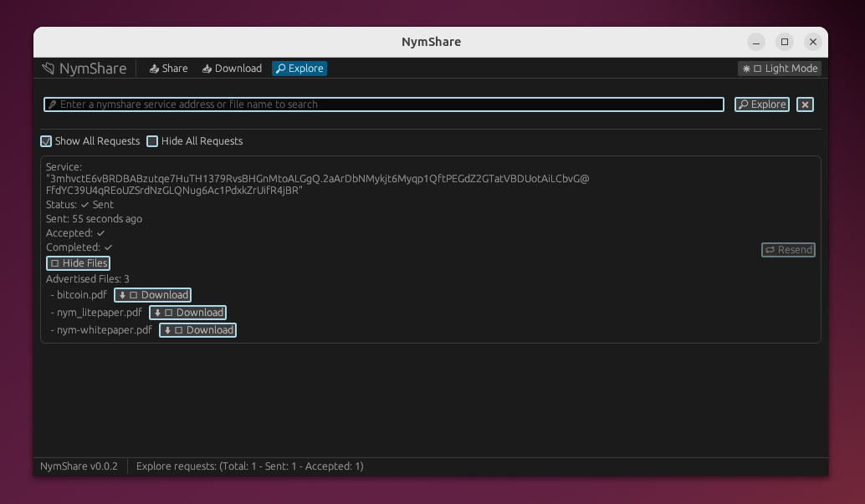Click the pencil icon in the search field

click(x=53, y=104)
